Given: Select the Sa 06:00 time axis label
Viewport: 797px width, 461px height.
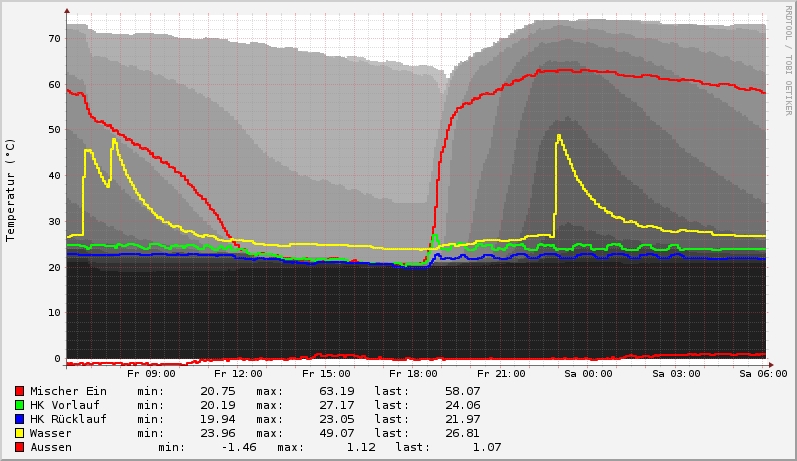Looking at the screenshot, I should click(x=763, y=374).
